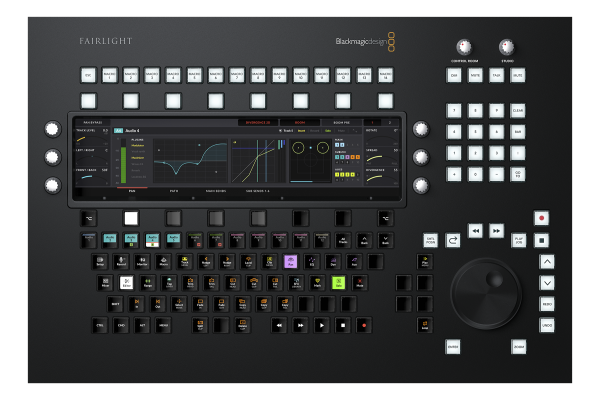
Task: Open MAIN SENDS tab on the screen
Action: coord(216,191)
